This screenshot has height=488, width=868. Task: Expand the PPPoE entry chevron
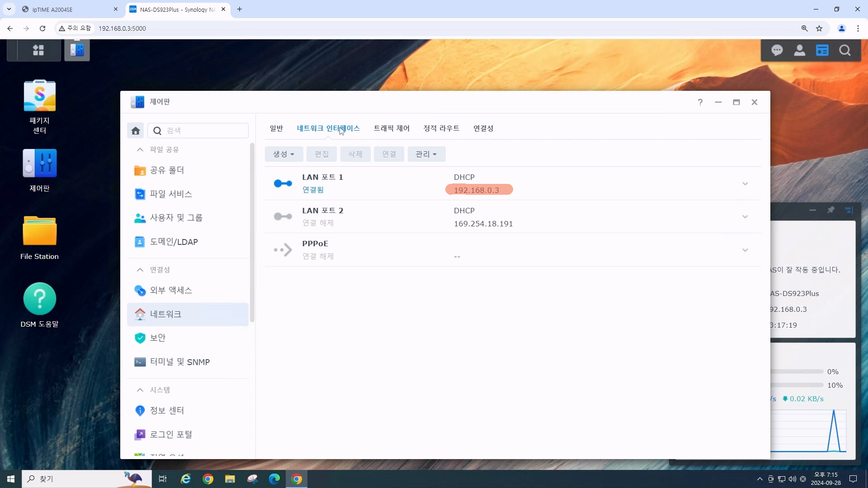745,250
